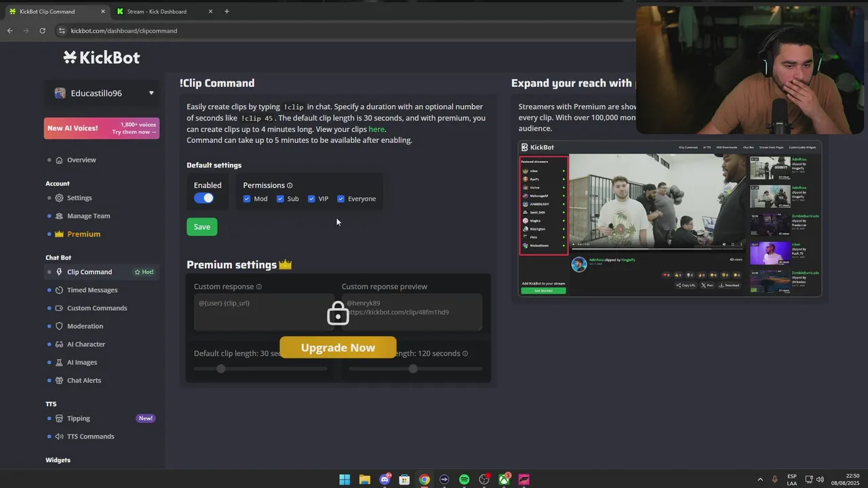Click the Upgrade Now button
Image resolution: width=868 pixels, height=488 pixels.
coord(338,348)
